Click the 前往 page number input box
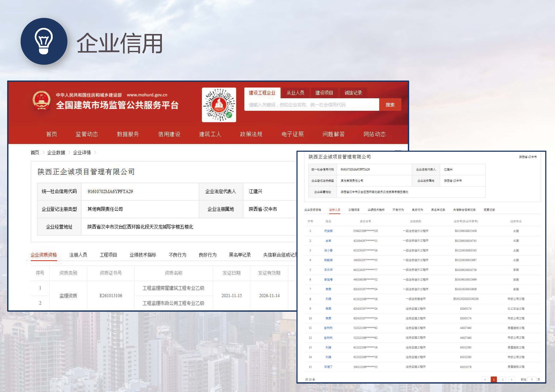 (532, 379)
